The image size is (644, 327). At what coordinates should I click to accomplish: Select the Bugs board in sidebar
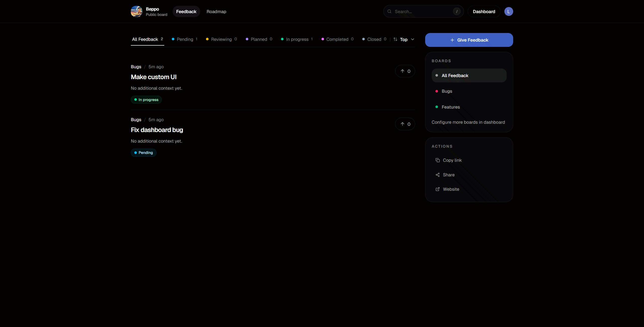pos(447,91)
